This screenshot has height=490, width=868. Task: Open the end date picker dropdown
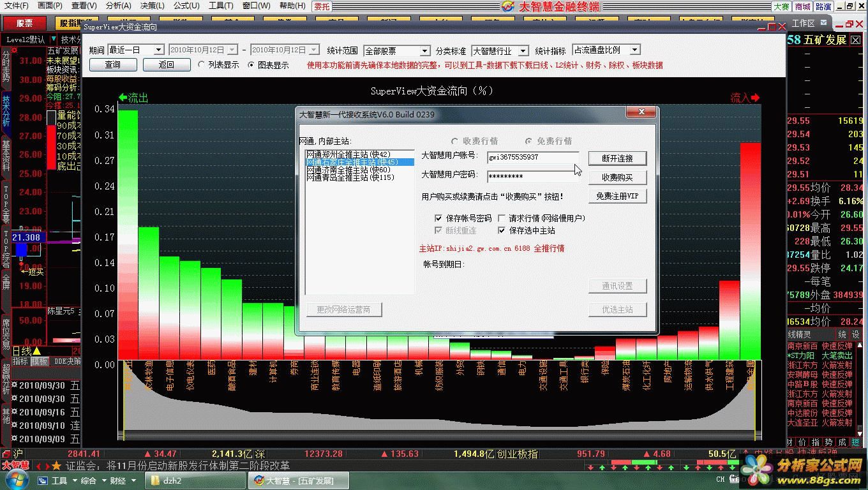[314, 50]
